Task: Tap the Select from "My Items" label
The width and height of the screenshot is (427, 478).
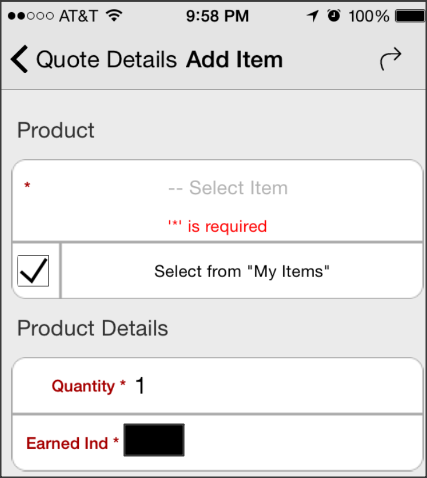Action: (242, 271)
